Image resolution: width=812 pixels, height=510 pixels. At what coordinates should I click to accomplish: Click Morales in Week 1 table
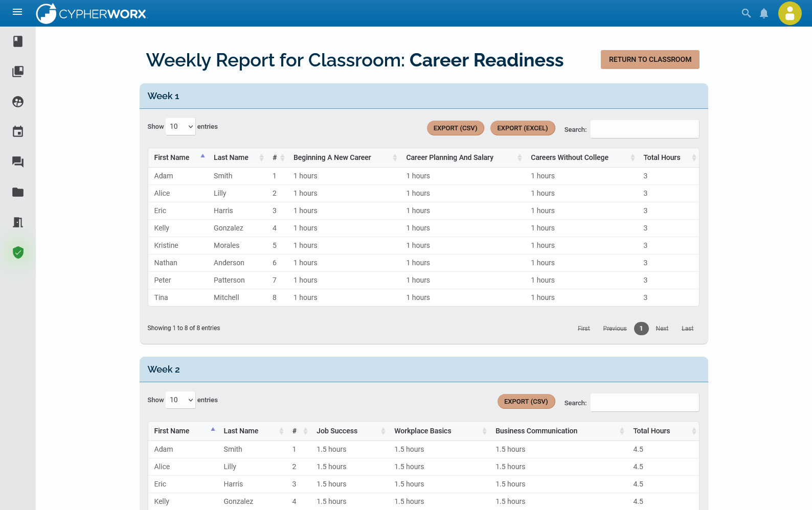coord(227,245)
